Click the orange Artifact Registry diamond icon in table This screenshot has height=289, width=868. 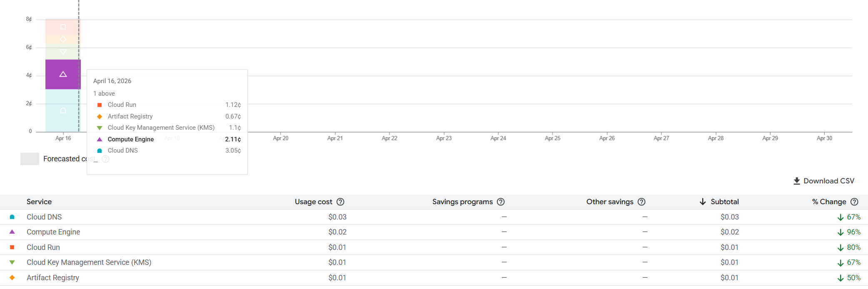pyautogui.click(x=12, y=277)
